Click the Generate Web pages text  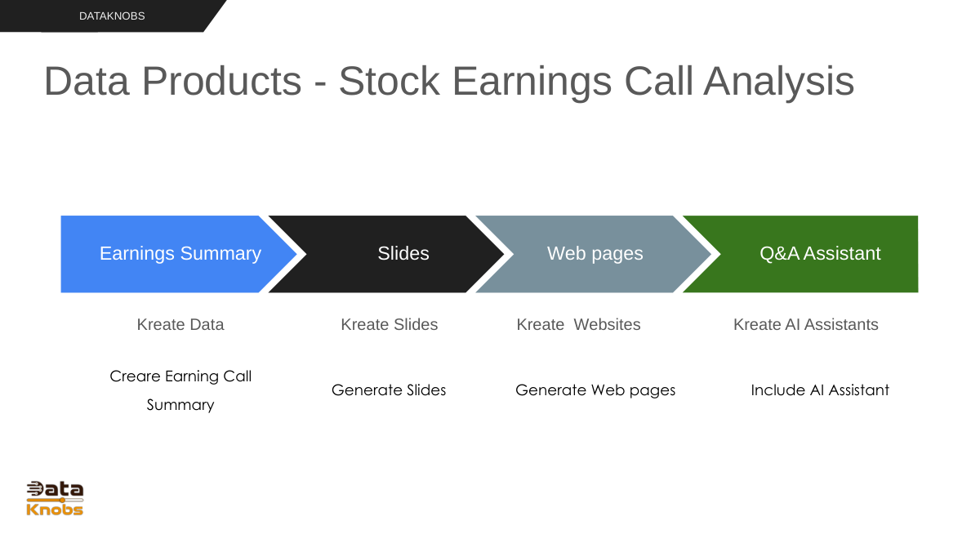tap(595, 390)
